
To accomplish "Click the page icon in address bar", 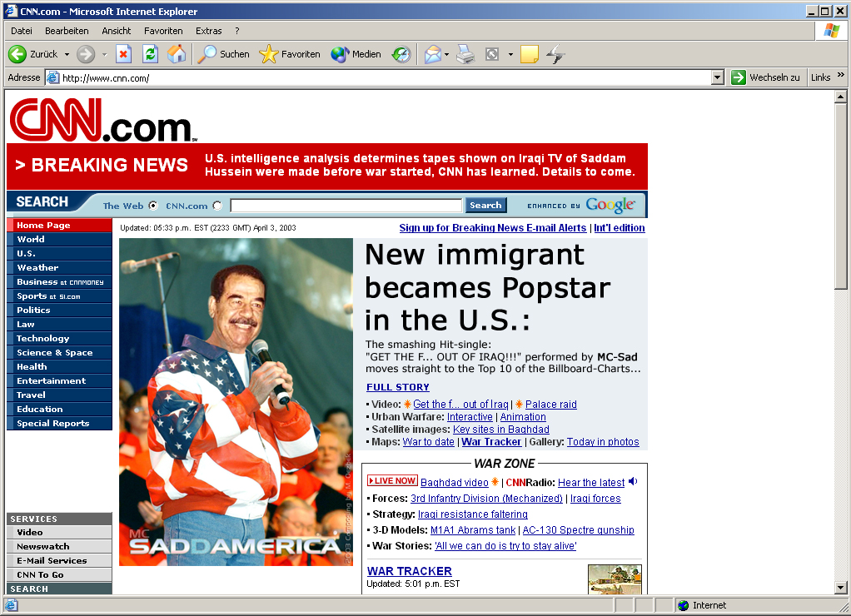I will pyautogui.click(x=52, y=77).
